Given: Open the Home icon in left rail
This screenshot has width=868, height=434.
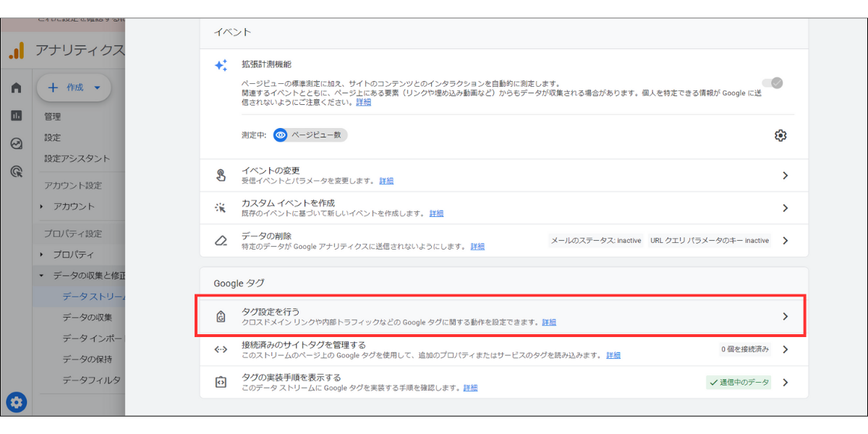Looking at the screenshot, I should (x=16, y=88).
